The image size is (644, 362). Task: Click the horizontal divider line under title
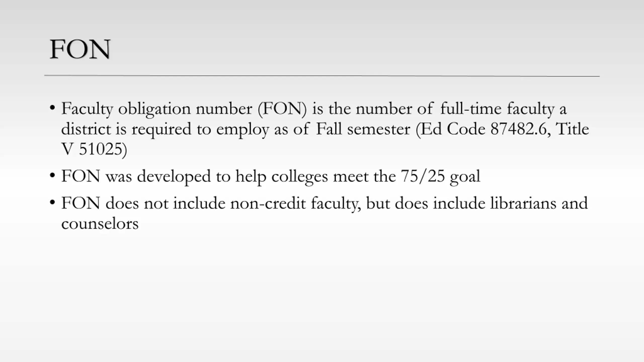[x=322, y=76]
